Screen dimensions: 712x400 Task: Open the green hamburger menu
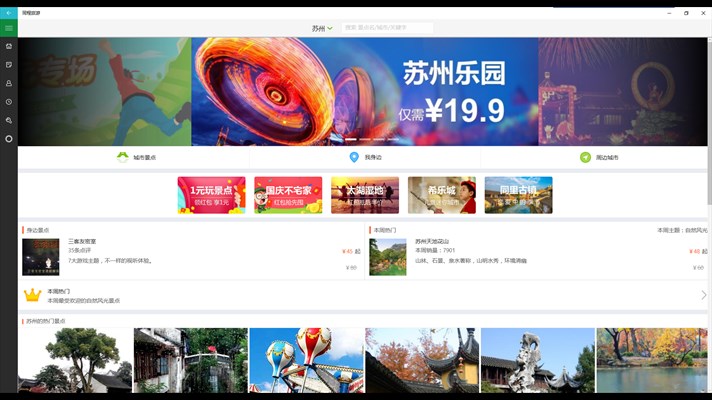(8, 28)
